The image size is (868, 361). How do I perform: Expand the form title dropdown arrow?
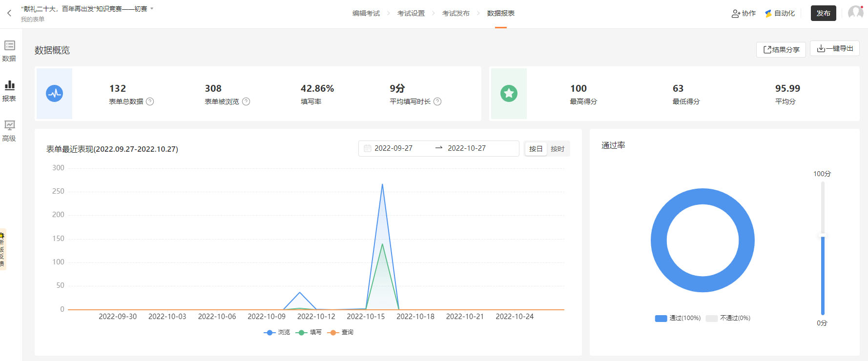tap(152, 9)
